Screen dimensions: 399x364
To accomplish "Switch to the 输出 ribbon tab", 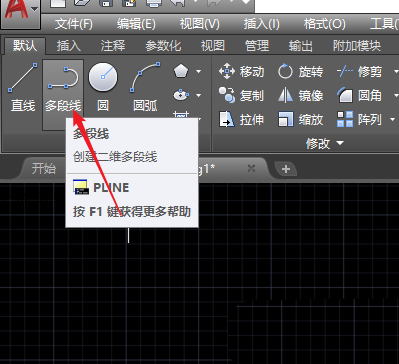I will point(301,46).
